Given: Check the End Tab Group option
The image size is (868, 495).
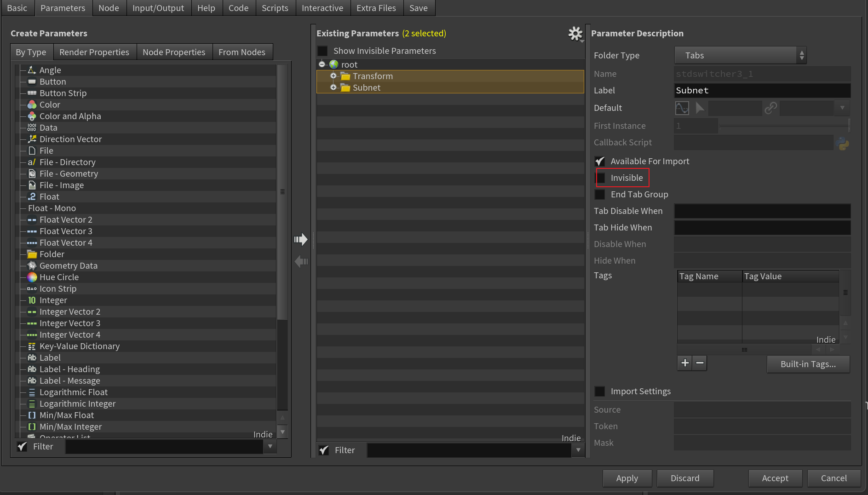Looking at the screenshot, I should point(600,195).
